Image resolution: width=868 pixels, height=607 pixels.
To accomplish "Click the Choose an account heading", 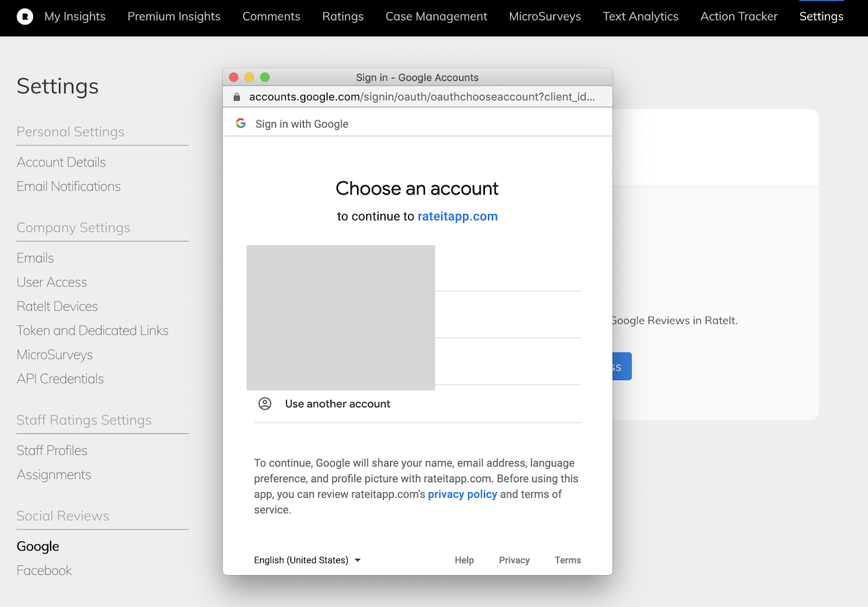I will pos(417,189).
